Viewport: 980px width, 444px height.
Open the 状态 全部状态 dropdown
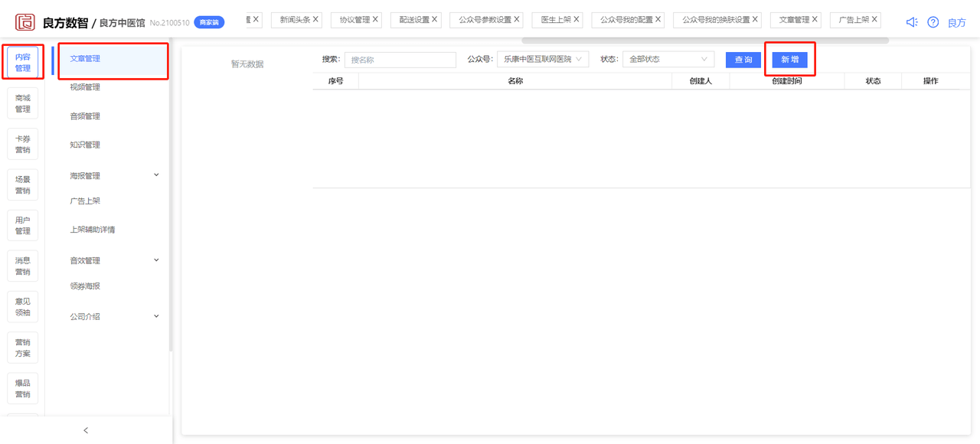coord(668,59)
